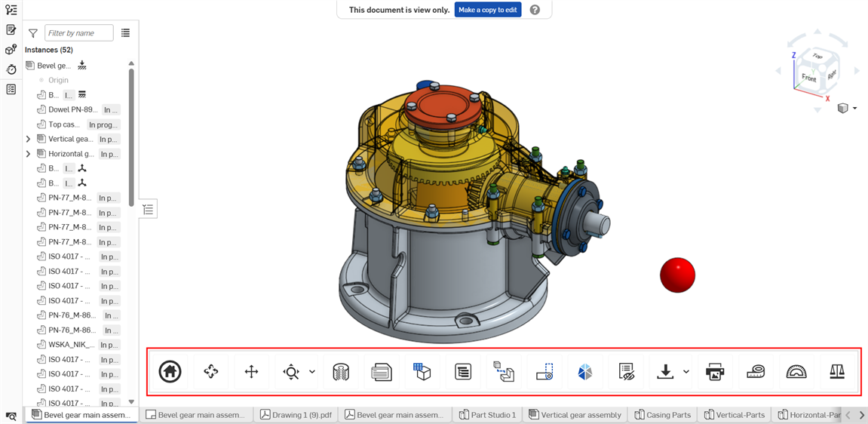Viewport: 868px width, 424px height.
Task: Open the zoom to fit dropdown arrow
Action: pyautogui.click(x=311, y=372)
